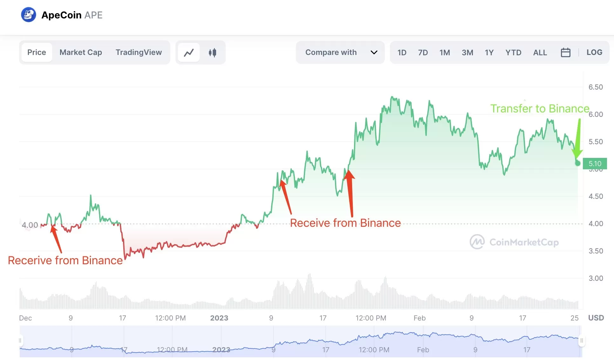Switch chart to 1Y range

489,52
